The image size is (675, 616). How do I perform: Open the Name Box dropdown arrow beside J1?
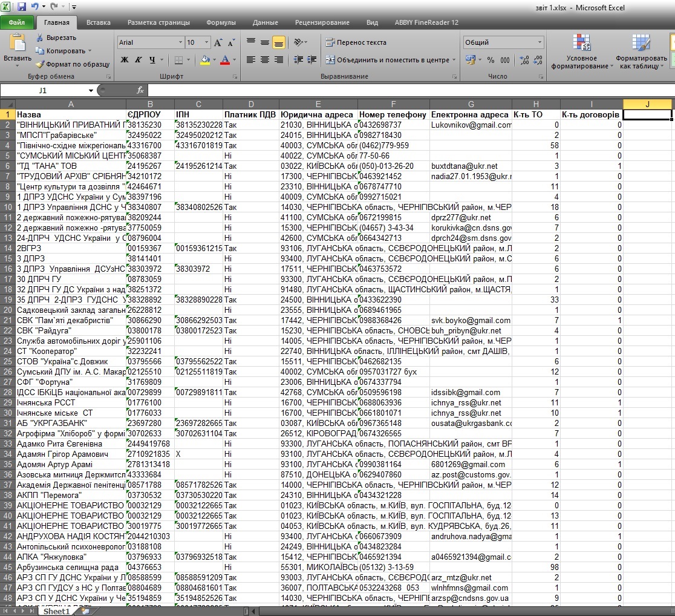tap(91, 90)
